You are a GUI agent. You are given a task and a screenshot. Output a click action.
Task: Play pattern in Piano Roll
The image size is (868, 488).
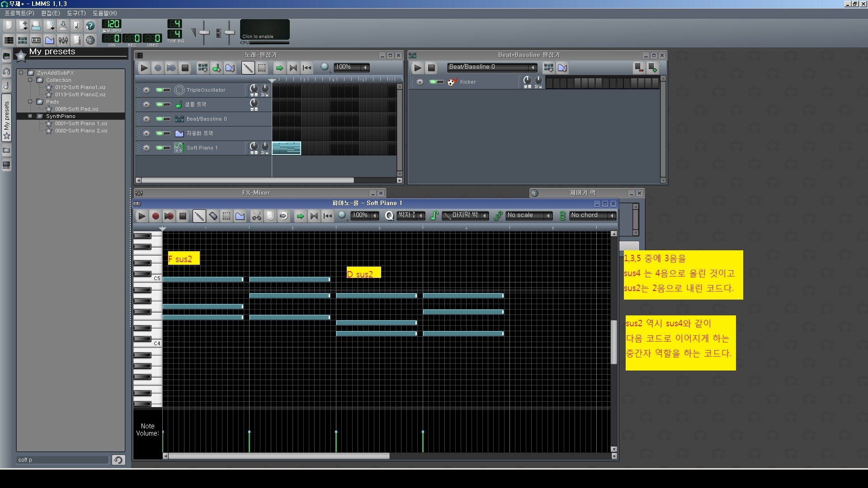(x=142, y=216)
